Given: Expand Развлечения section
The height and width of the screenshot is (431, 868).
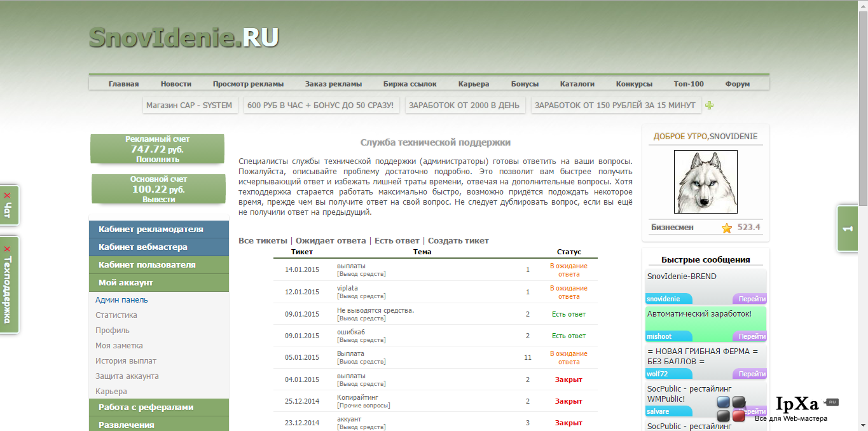Looking at the screenshot, I should coord(159,425).
